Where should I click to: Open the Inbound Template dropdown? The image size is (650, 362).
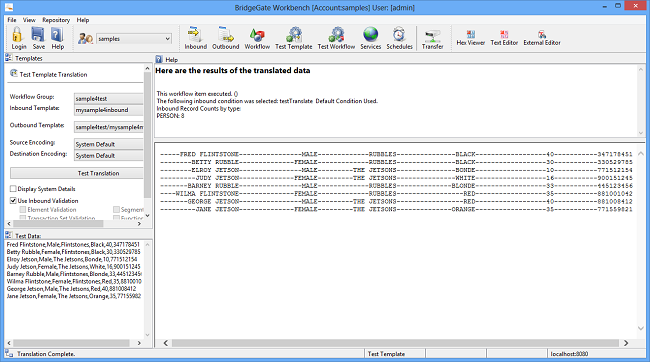[x=109, y=110]
